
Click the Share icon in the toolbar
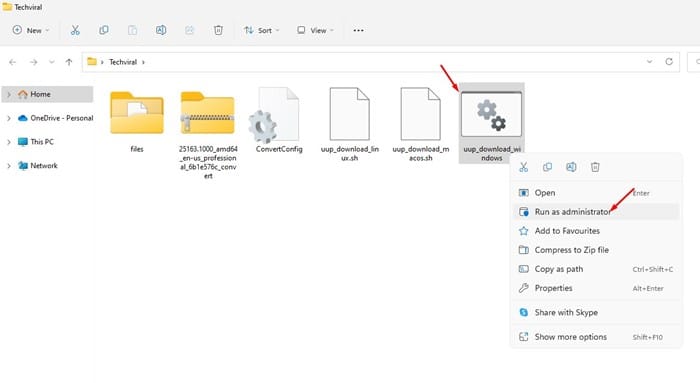pos(189,30)
